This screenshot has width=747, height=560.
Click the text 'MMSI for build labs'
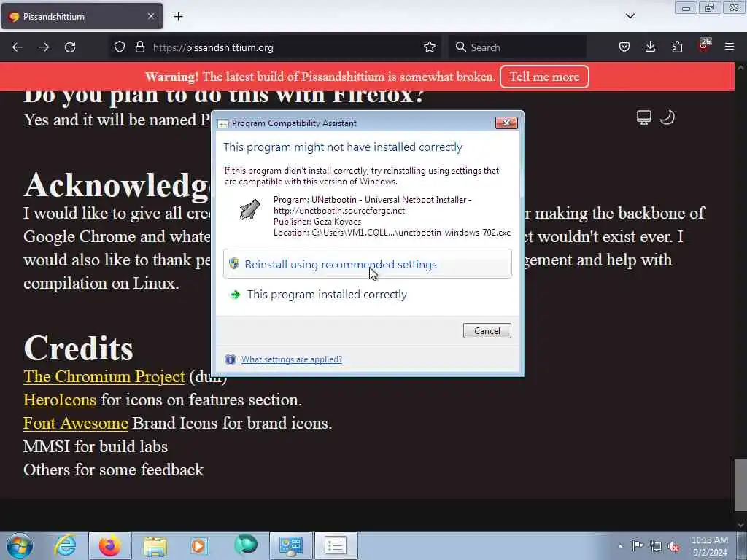point(96,446)
